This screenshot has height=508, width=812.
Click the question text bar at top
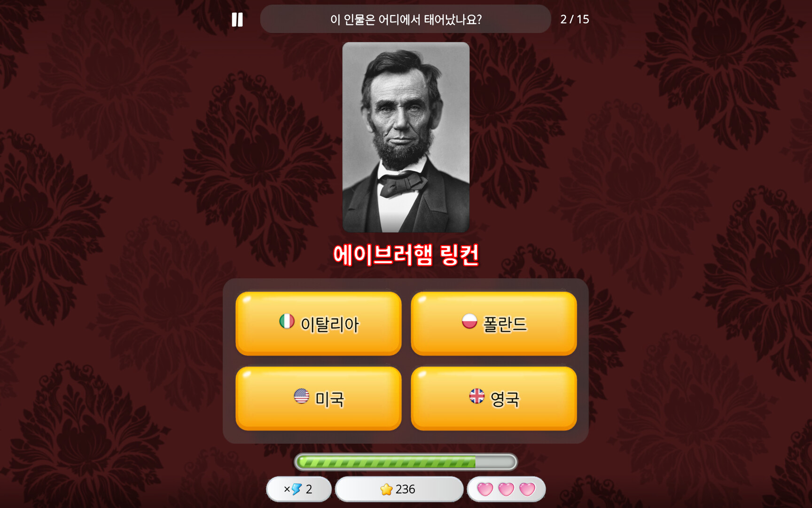click(406, 19)
